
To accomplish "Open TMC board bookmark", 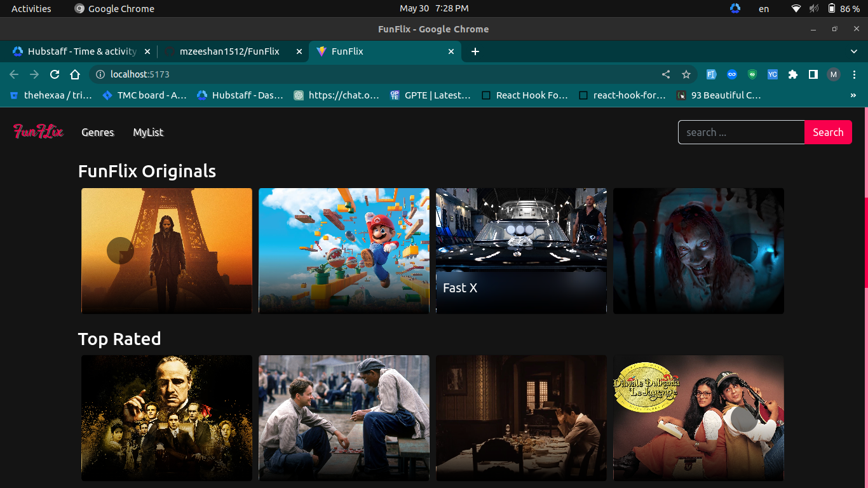I will pos(144,95).
